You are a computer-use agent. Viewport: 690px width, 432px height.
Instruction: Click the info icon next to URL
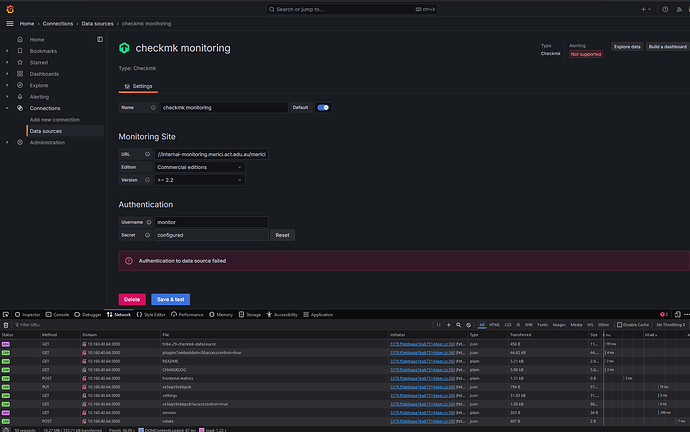(147, 154)
